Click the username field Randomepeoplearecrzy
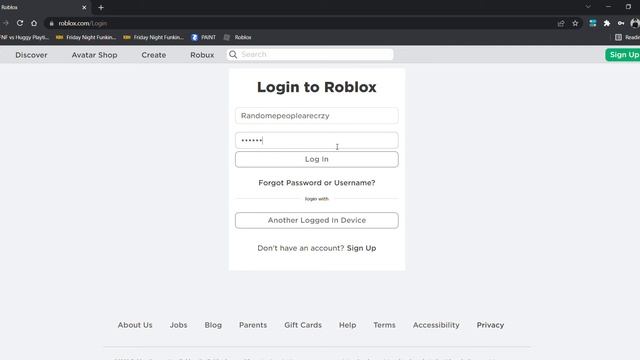The image size is (640, 360). [317, 116]
